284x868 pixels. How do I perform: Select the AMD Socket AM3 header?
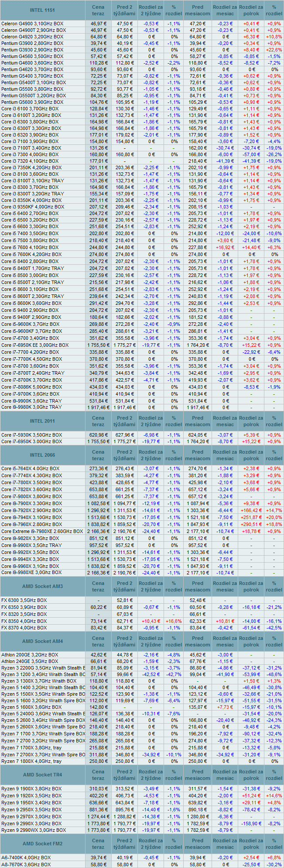(x=42, y=586)
